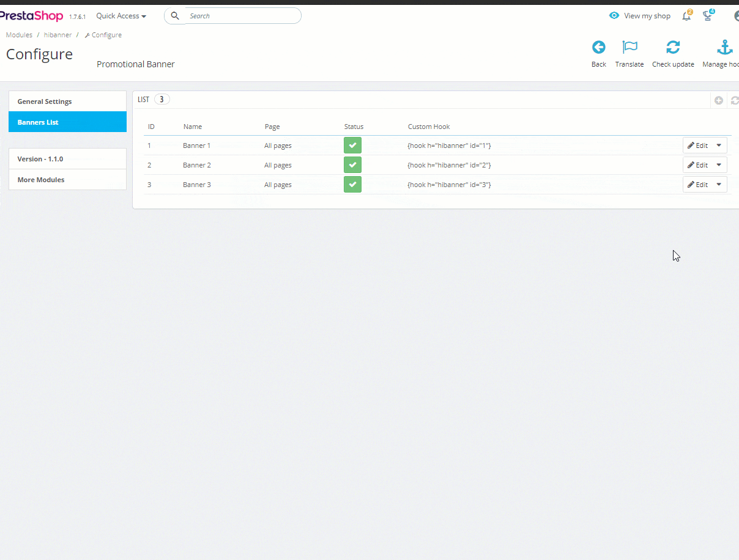The image size is (739, 560).
Task: Open the Quick Access dropdown
Action: tap(121, 16)
